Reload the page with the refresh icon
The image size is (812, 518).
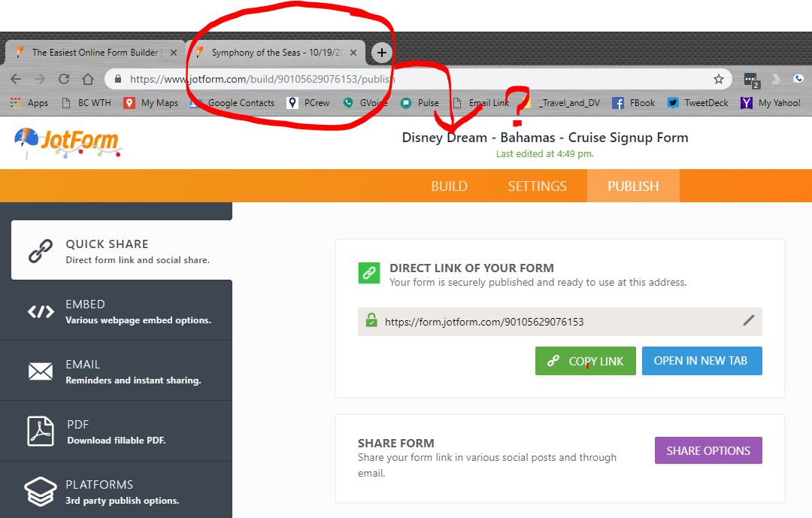63,78
